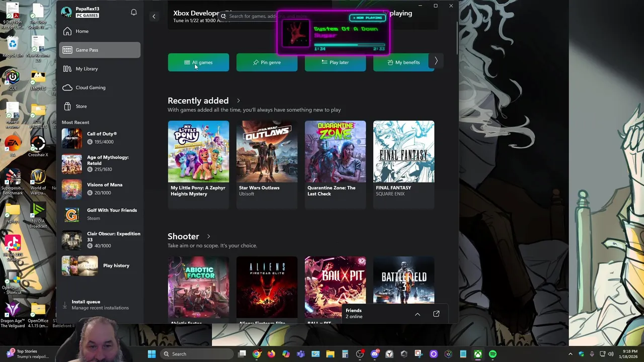Show more shortcut buttons with right chevron
This screenshot has width=644, height=362.
click(x=436, y=61)
